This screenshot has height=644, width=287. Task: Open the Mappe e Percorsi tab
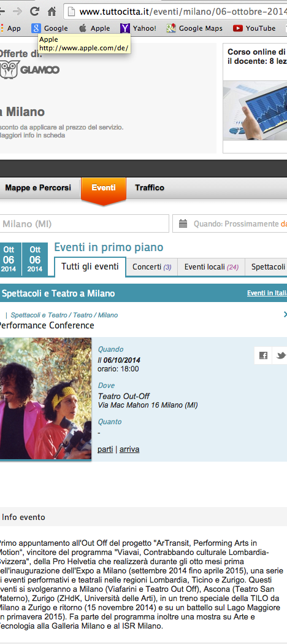click(x=38, y=188)
